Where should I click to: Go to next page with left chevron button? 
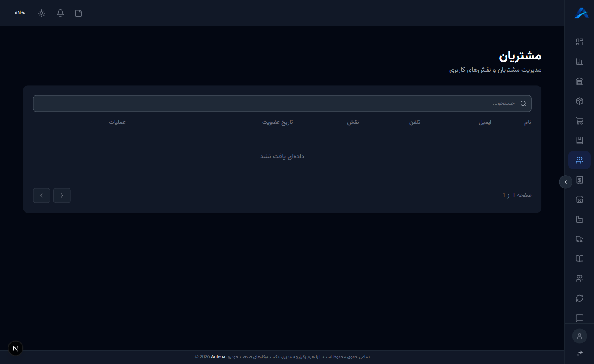tap(42, 196)
